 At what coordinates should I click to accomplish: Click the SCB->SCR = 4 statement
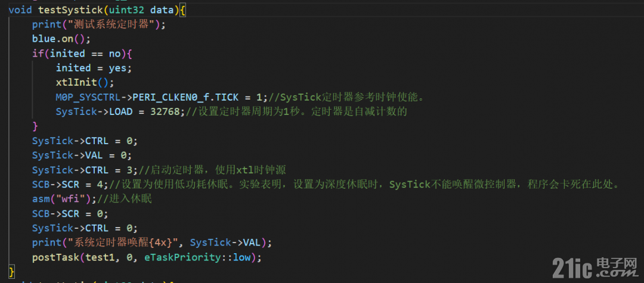(x=70, y=185)
